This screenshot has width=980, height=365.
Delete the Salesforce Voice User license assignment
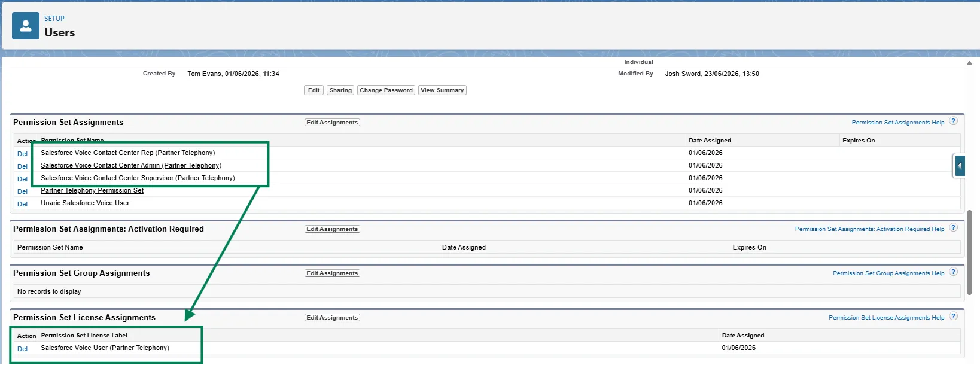tap(23, 349)
